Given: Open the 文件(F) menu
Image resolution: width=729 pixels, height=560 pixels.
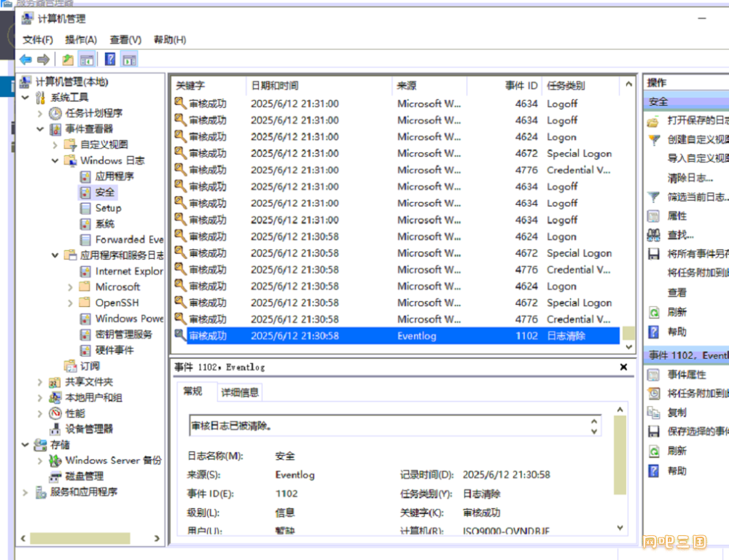Looking at the screenshot, I should (38, 40).
